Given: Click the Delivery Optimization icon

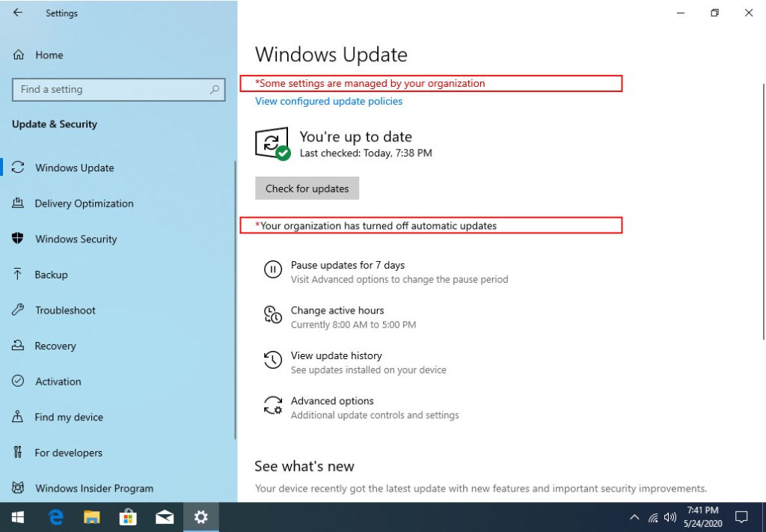Looking at the screenshot, I should coord(18,203).
